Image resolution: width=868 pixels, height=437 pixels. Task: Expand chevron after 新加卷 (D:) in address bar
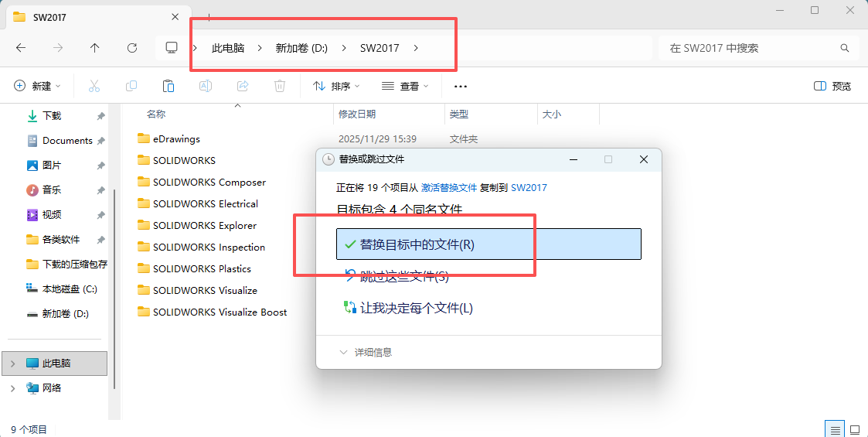point(344,48)
